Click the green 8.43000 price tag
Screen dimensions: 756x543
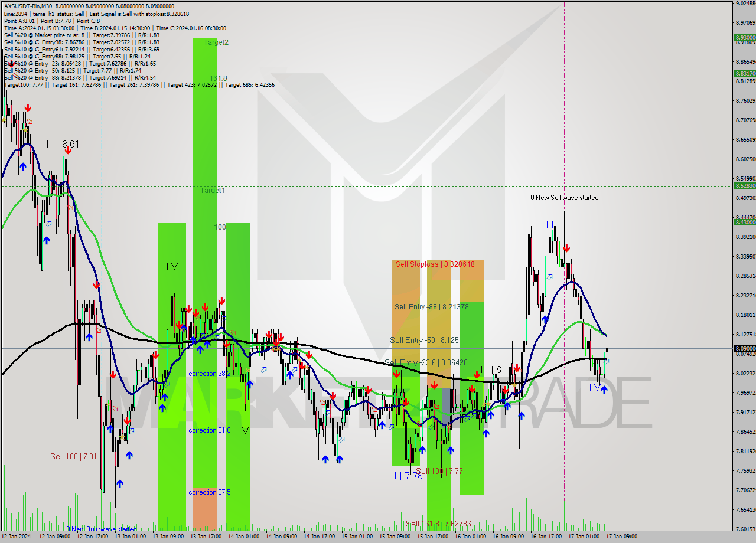pos(745,222)
